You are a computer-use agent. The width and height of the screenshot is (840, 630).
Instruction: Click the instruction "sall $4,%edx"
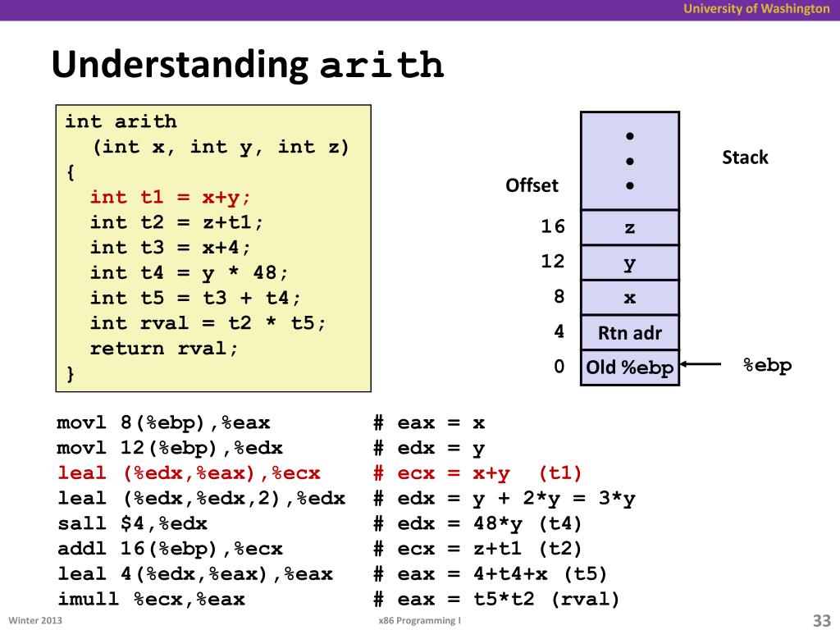click(x=132, y=524)
